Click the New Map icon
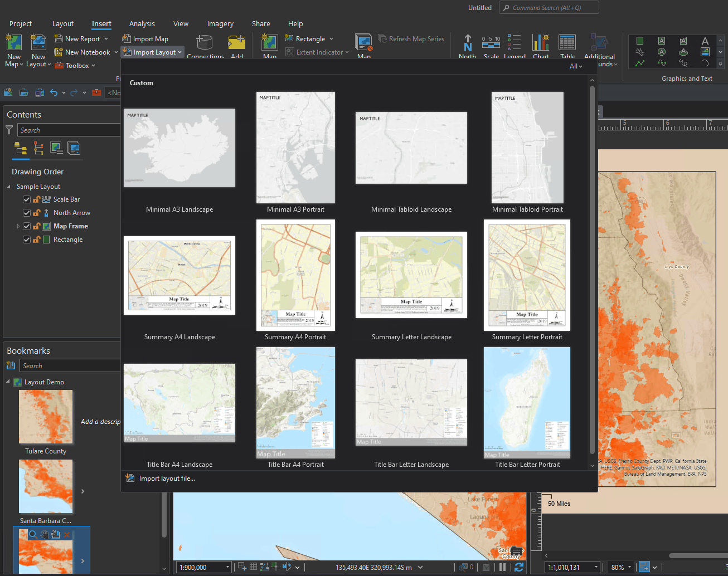This screenshot has width=728, height=576. (13, 43)
